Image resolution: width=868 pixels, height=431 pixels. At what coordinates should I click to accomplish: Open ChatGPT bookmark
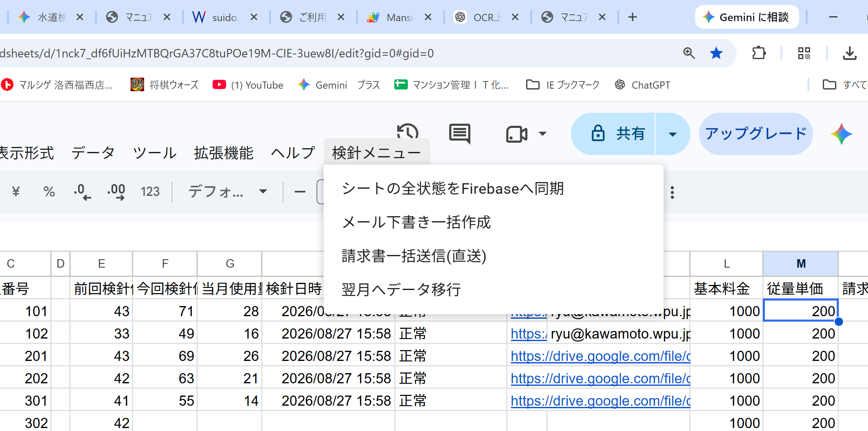tap(642, 85)
